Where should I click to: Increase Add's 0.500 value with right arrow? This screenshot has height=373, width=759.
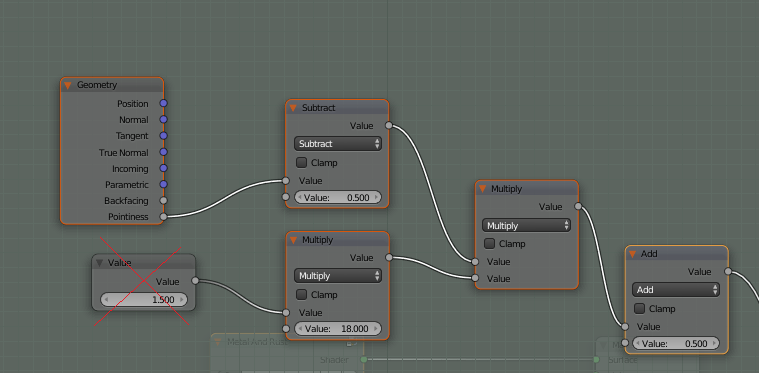coord(713,343)
